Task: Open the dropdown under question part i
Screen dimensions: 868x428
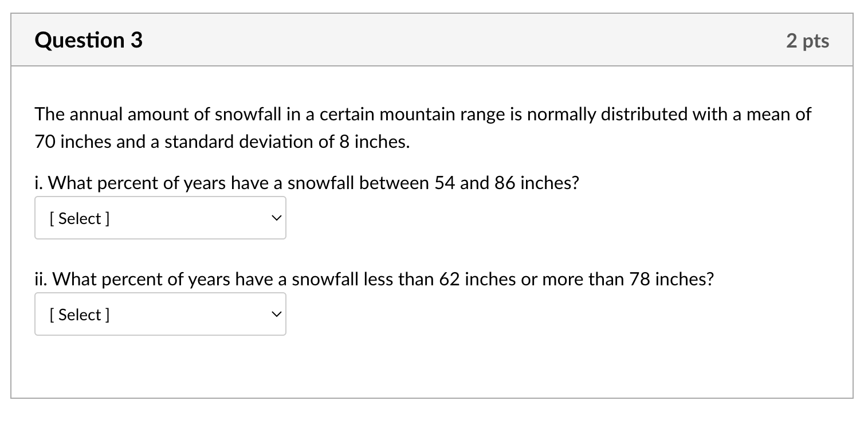Action: tap(160, 218)
